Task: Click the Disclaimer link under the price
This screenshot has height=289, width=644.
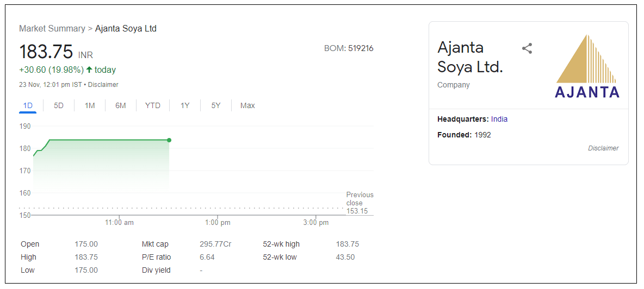Action: pyautogui.click(x=103, y=85)
